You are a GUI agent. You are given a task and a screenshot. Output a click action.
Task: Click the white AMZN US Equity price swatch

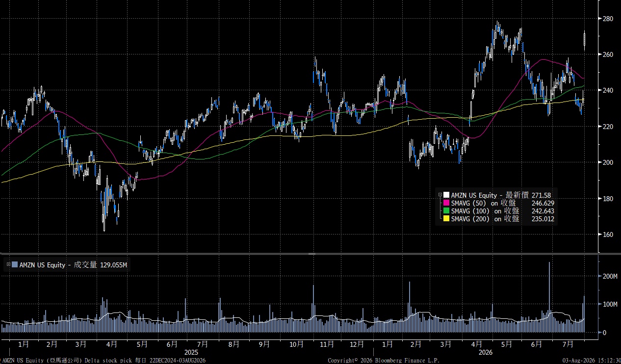point(446,195)
